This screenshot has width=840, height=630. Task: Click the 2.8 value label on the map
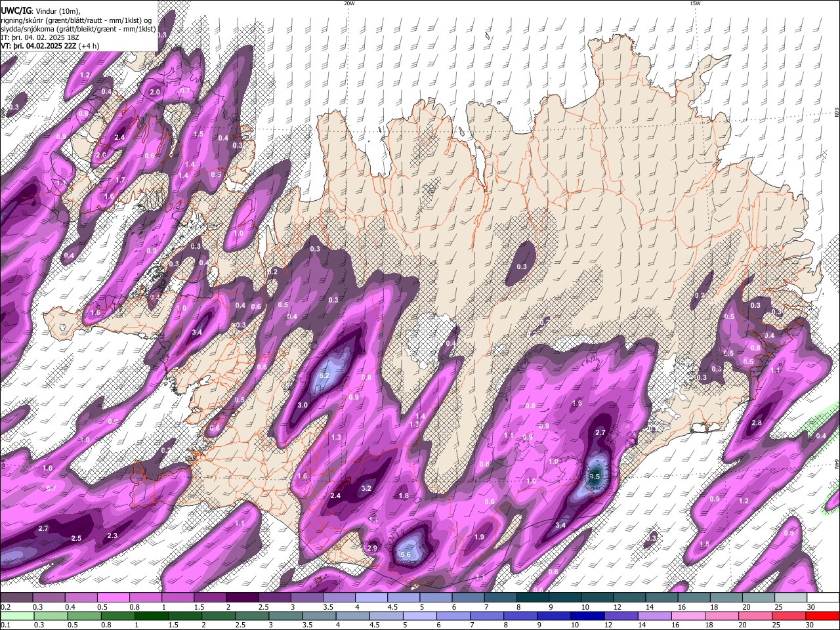(x=756, y=423)
